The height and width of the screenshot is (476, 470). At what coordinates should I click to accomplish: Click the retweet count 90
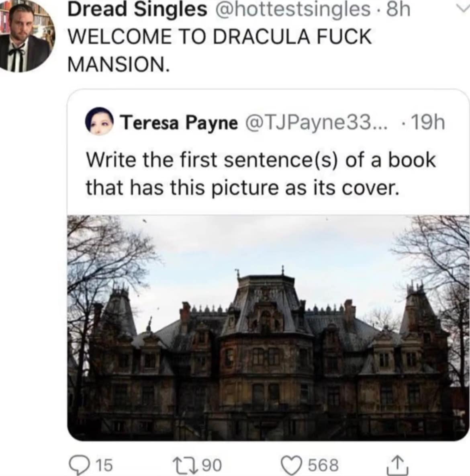pyautogui.click(x=212, y=465)
